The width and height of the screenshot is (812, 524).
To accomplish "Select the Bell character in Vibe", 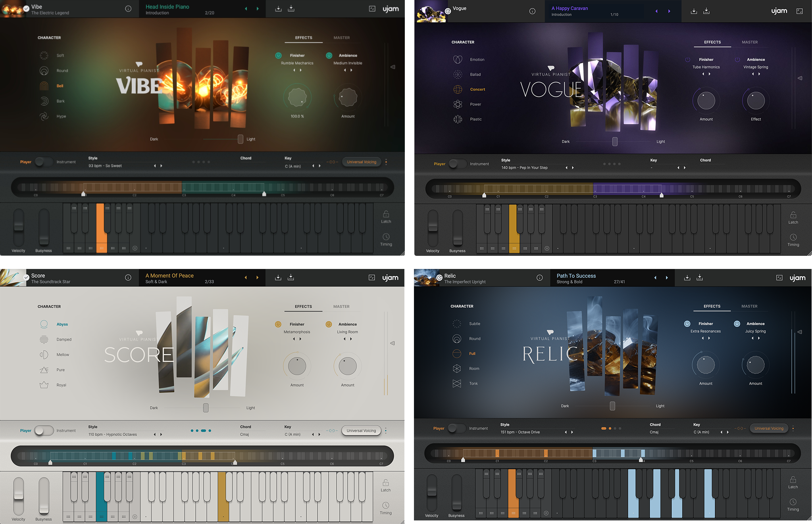I will coord(60,86).
